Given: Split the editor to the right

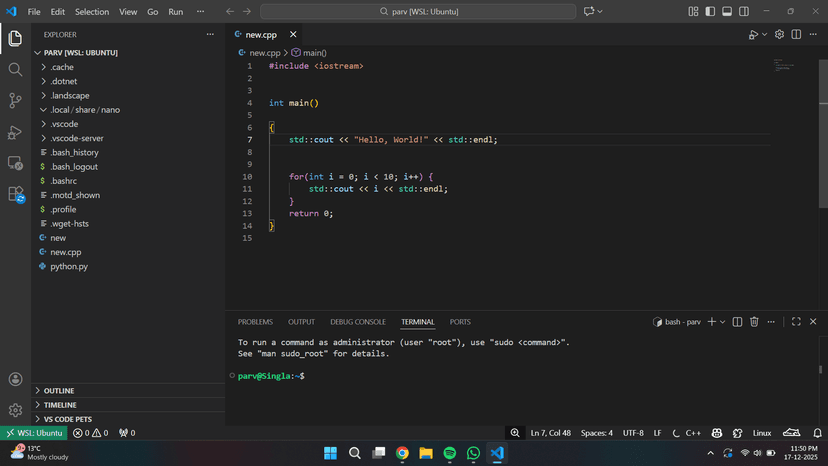Looking at the screenshot, I should pyautogui.click(x=798, y=34).
